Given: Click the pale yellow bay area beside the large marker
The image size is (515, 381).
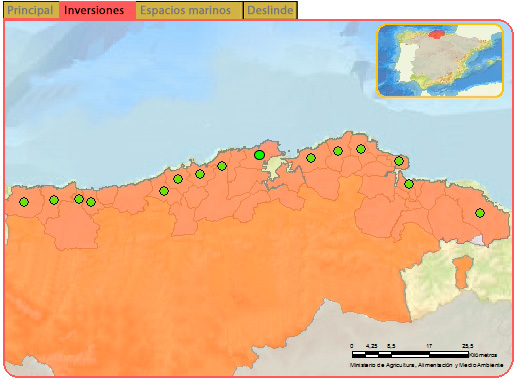Looking at the screenshot, I should (x=274, y=166).
